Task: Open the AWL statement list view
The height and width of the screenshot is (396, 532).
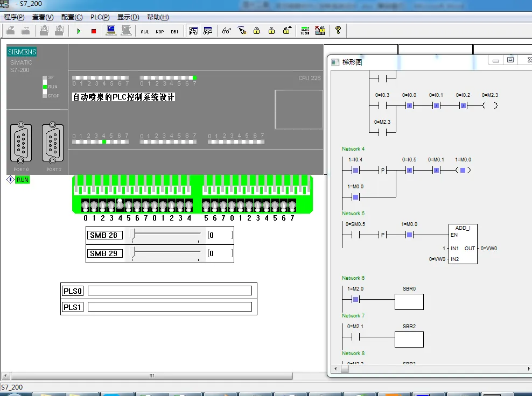Action: (x=145, y=31)
